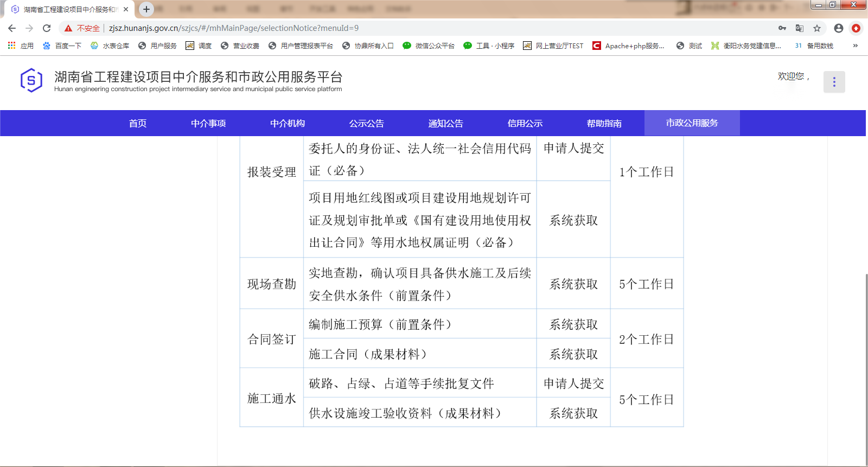The image size is (868, 467).
Task: Reload the page with refresh icon
Action: (47, 28)
